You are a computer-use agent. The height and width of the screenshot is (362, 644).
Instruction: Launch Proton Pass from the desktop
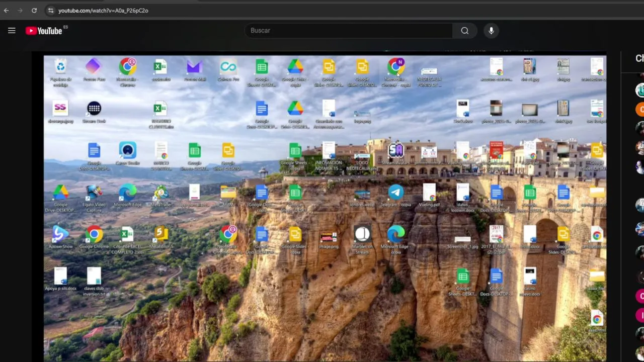tap(94, 70)
